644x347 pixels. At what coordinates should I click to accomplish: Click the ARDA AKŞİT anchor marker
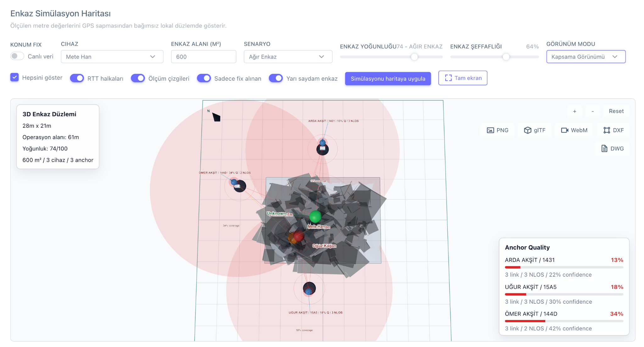pyautogui.click(x=323, y=149)
